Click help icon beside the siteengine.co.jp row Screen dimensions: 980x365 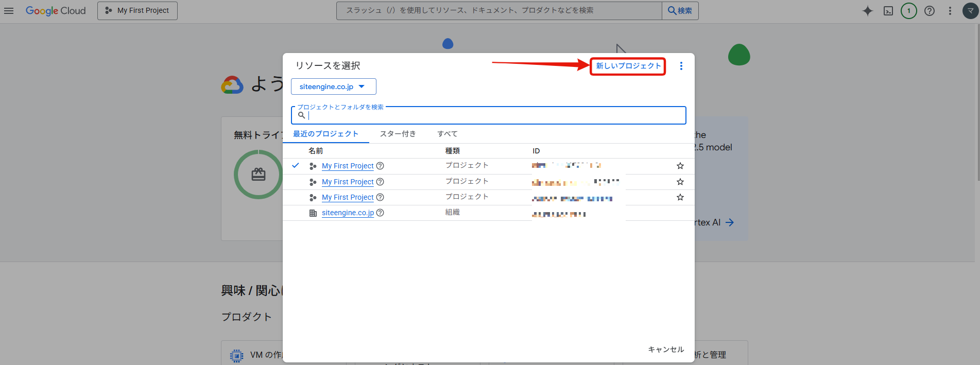(x=380, y=213)
